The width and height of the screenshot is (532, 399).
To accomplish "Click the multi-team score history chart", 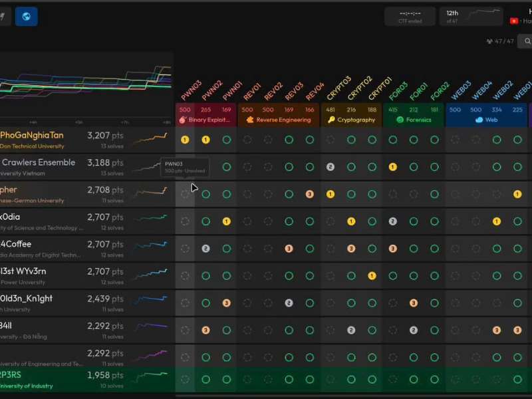I will (86, 88).
